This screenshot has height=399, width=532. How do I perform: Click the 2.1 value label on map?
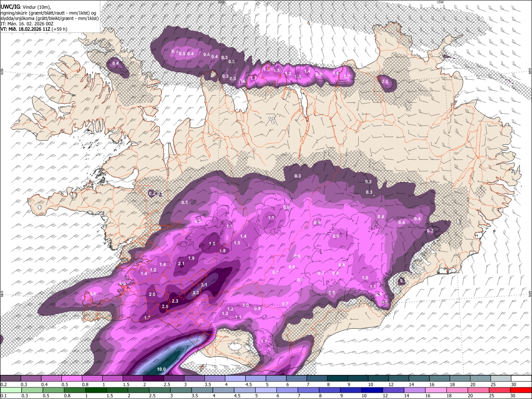click(181, 264)
